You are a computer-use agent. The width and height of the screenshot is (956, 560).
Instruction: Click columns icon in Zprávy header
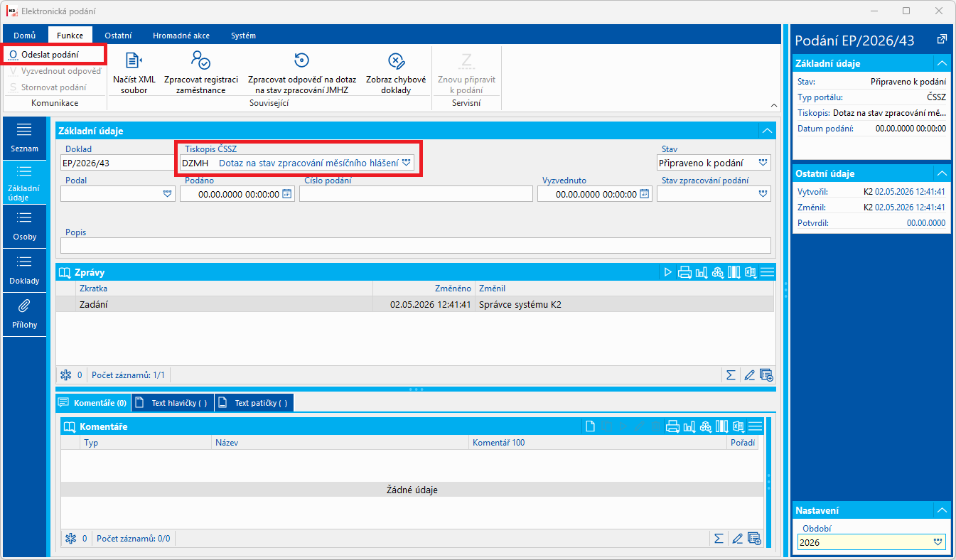pos(734,272)
